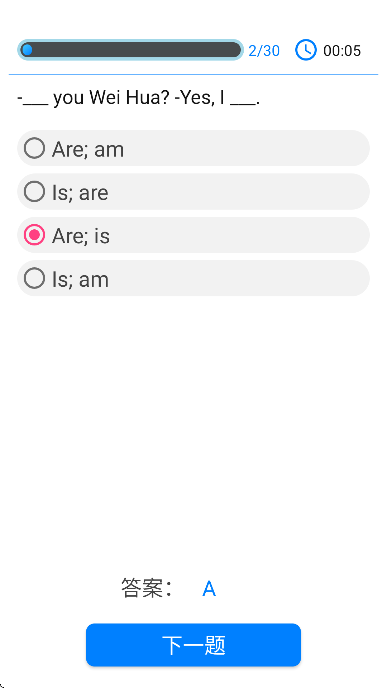The height and width of the screenshot is (688, 387).
Task: Click the blue progress knob
Action: 27,50
